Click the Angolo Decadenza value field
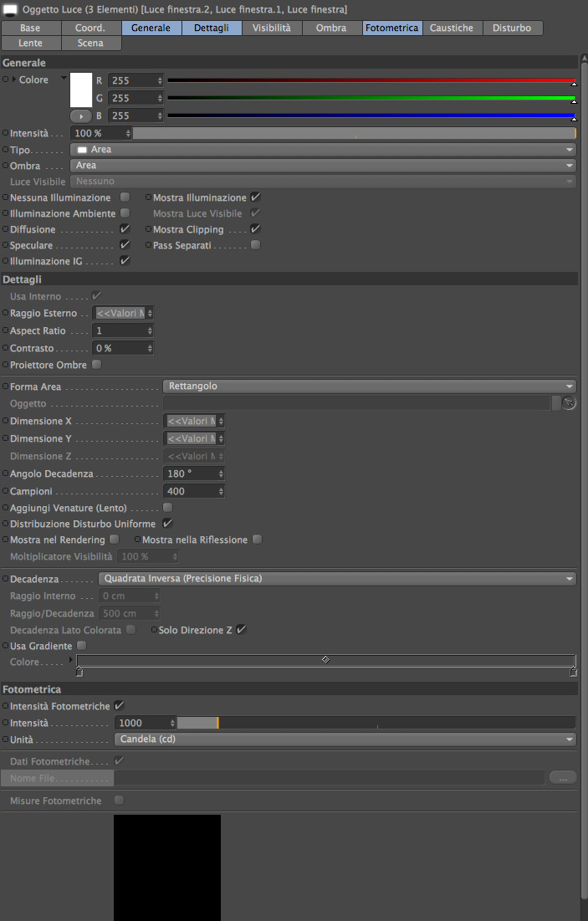588x921 pixels. coord(190,473)
